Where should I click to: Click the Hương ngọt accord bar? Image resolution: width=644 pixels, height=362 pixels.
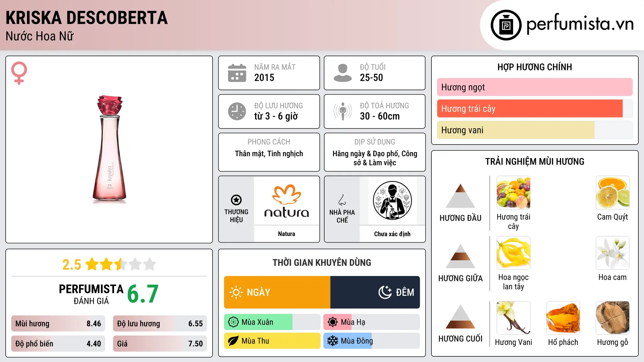[x=535, y=87]
